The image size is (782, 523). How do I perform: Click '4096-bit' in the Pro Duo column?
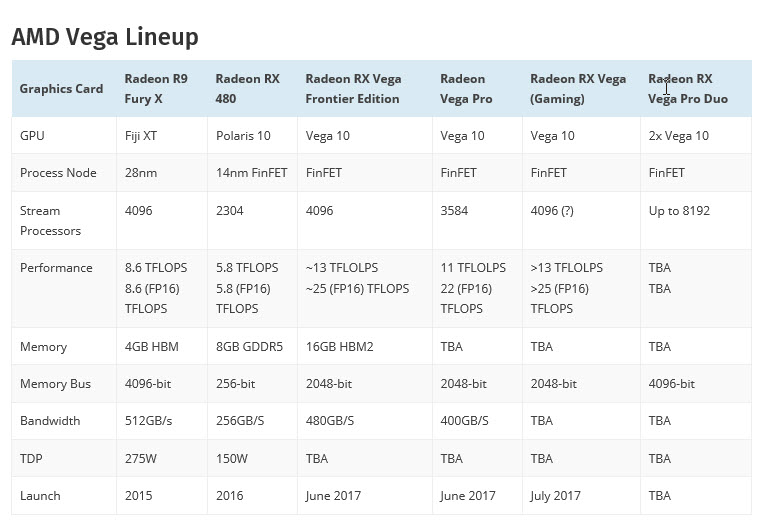tap(671, 384)
